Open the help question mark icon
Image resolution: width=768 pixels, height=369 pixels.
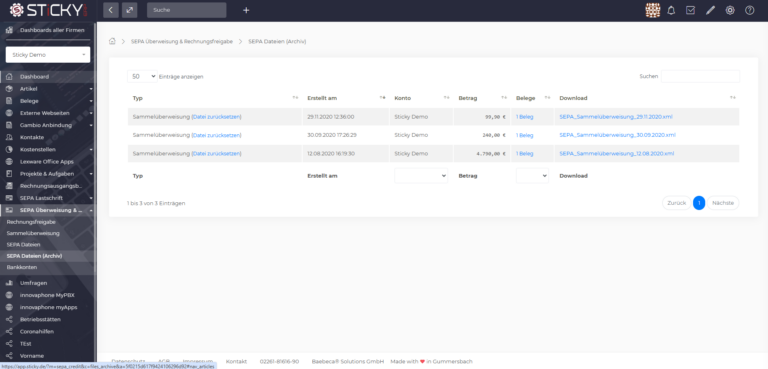749,10
